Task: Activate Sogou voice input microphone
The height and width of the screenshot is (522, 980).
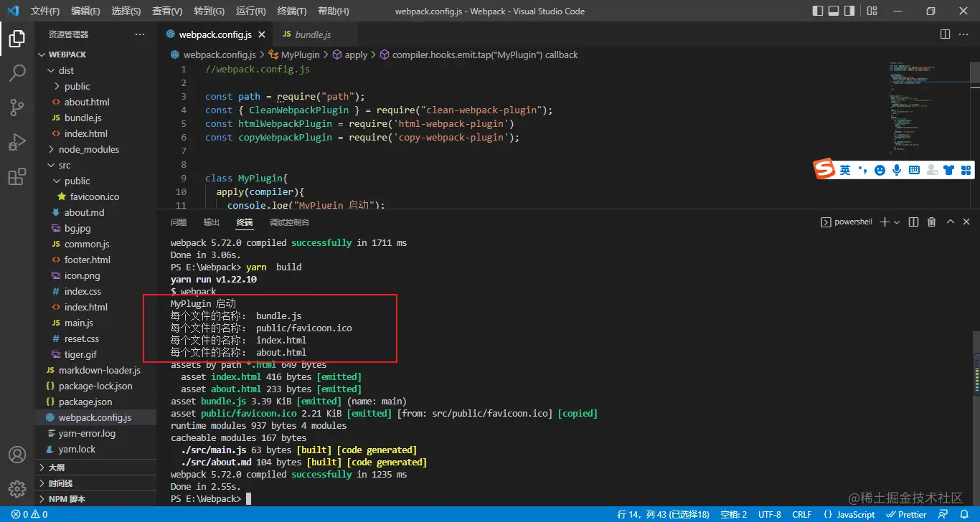Action: tap(897, 170)
